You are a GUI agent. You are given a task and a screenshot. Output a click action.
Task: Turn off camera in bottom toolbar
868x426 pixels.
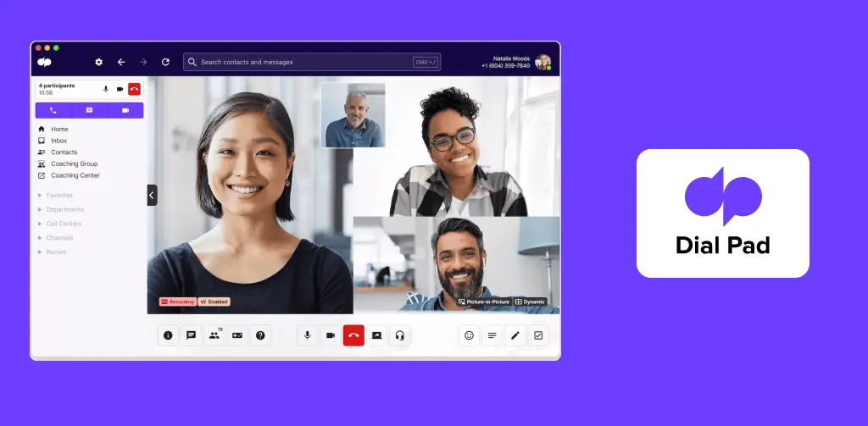tap(331, 335)
